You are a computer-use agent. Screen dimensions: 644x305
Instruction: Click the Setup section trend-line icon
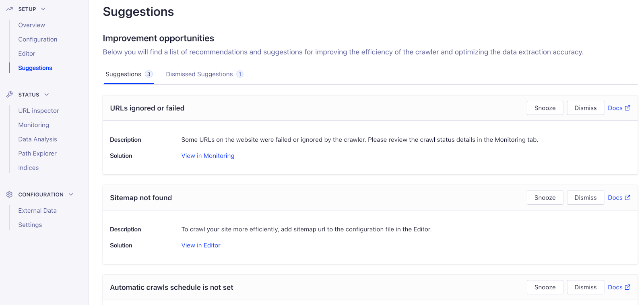pyautogui.click(x=9, y=8)
